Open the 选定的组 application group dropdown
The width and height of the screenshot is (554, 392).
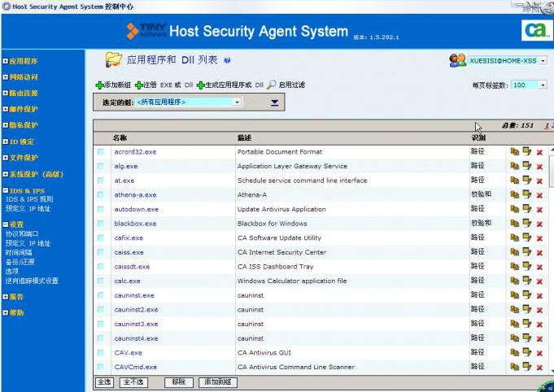188,102
